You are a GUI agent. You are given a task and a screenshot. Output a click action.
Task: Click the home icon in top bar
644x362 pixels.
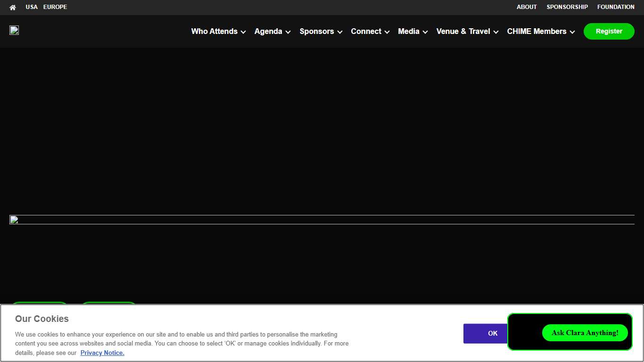(x=13, y=8)
